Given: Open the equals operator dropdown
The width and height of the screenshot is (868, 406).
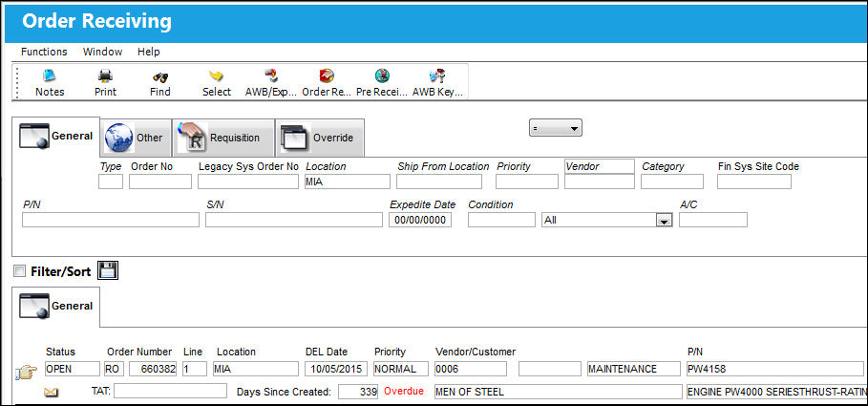Looking at the screenshot, I should [x=555, y=128].
